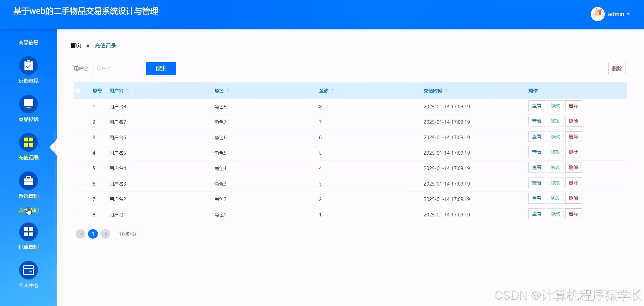The width and height of the screenshot is (644, 306).
Task: Sort by 用户名 column arrows
Action: (x=127, y=91)
